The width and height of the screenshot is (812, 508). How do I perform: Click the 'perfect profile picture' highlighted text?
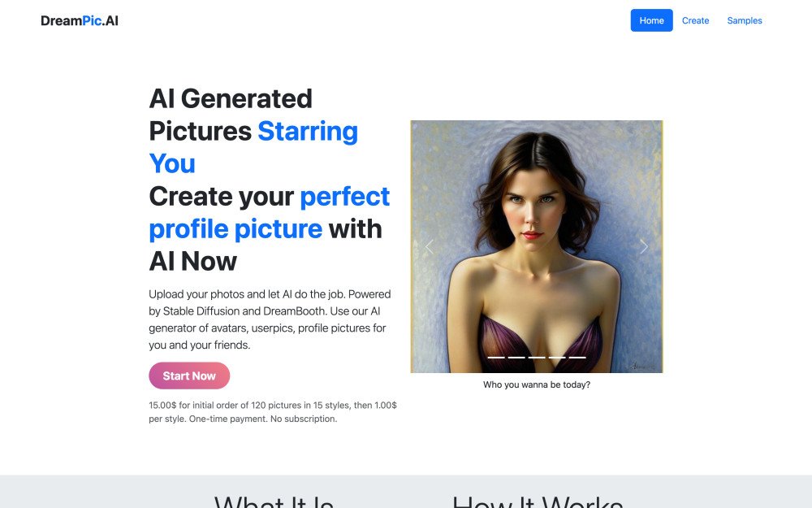(270, 212)
